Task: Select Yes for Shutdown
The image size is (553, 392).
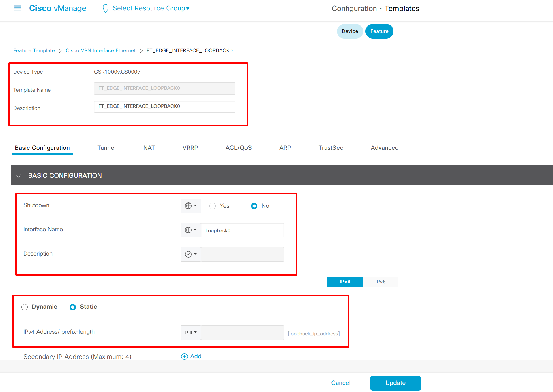Action: (213, 206)
